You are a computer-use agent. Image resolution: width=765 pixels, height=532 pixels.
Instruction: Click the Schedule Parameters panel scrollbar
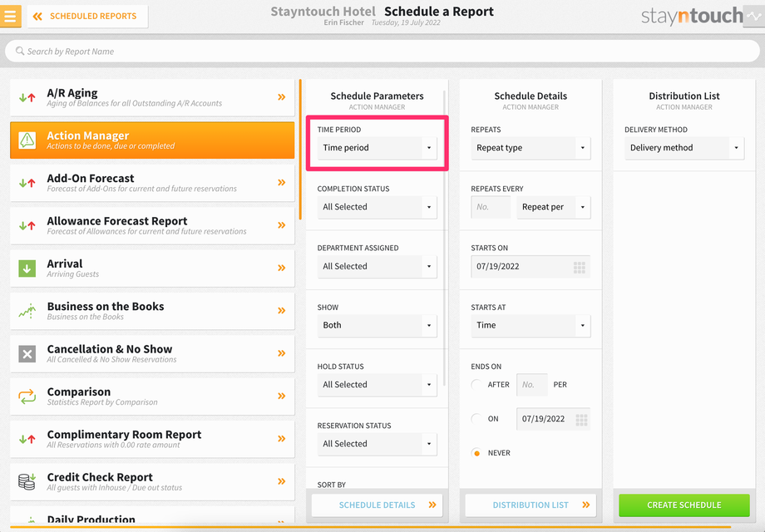pyautogui.click(x=445, y=238)
